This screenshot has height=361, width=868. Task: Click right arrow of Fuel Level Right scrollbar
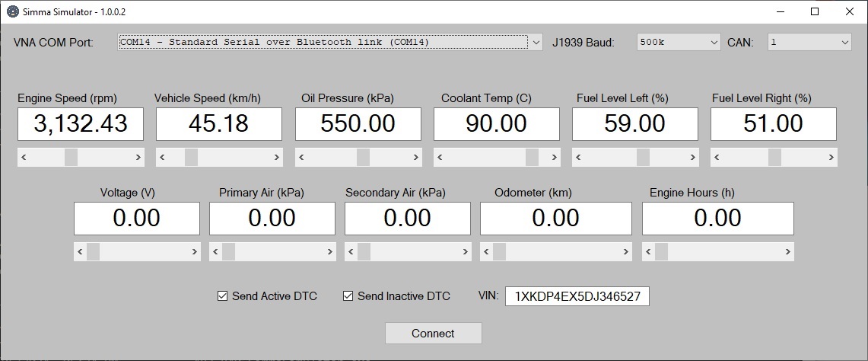point(831,158)
